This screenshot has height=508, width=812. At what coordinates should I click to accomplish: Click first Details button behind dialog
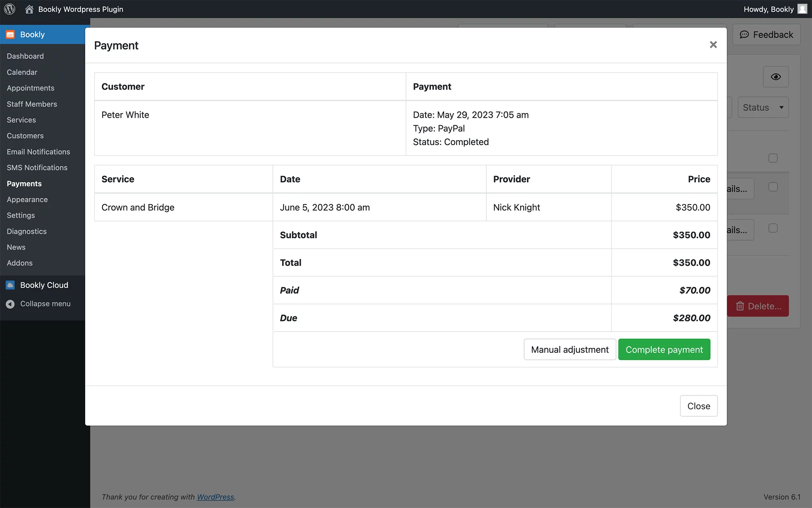tap(741, 189)
